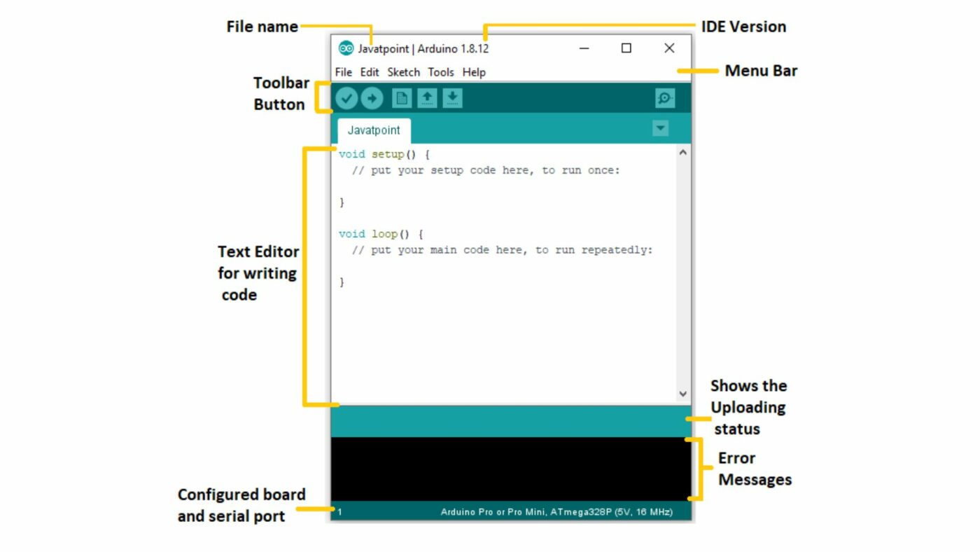Select the Javatpoint sketch tab

[374, 131]
